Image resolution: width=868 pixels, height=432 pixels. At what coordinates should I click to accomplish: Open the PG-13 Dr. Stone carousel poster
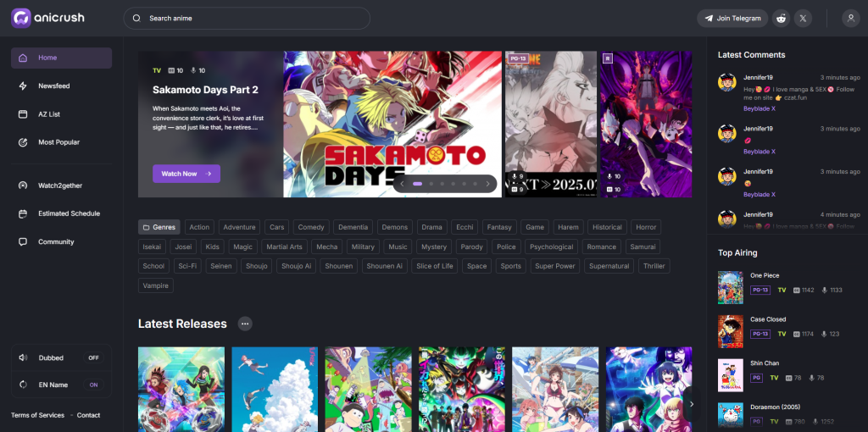click(551, 125)
